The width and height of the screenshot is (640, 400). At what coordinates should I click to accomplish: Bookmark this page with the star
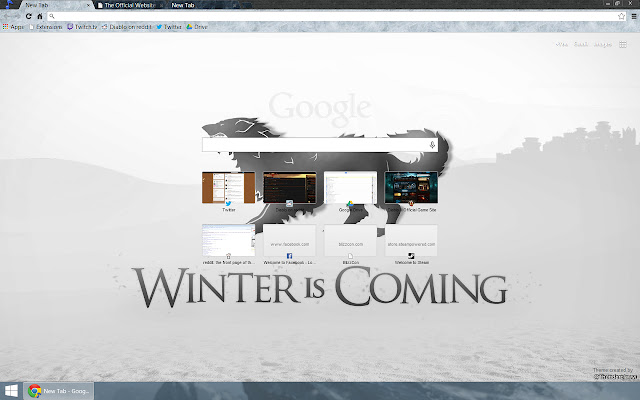(621, 16)
